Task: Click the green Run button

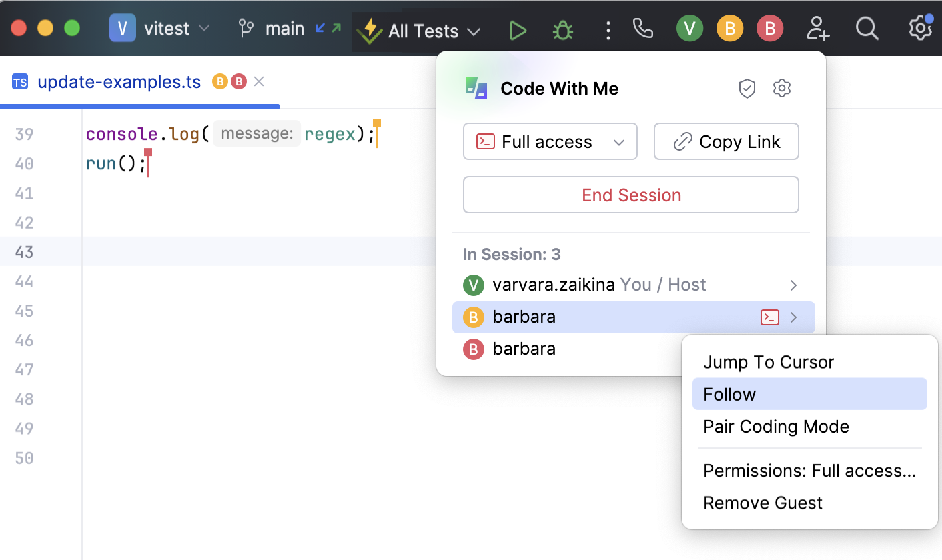Action: (518, 31)
